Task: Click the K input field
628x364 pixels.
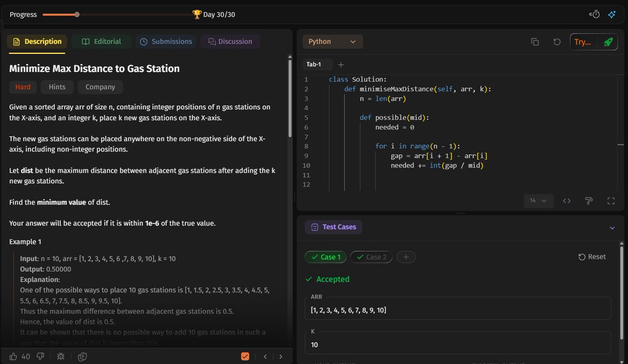Action: coord(458,343)
